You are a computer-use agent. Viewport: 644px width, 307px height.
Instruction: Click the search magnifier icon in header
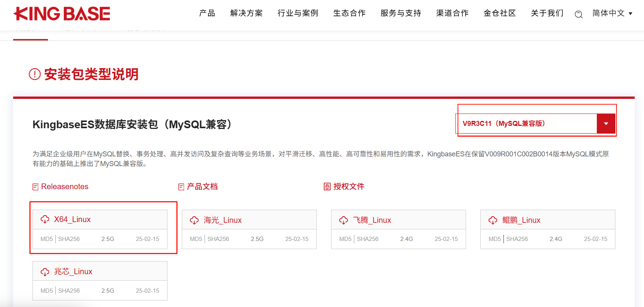[578, 15]
